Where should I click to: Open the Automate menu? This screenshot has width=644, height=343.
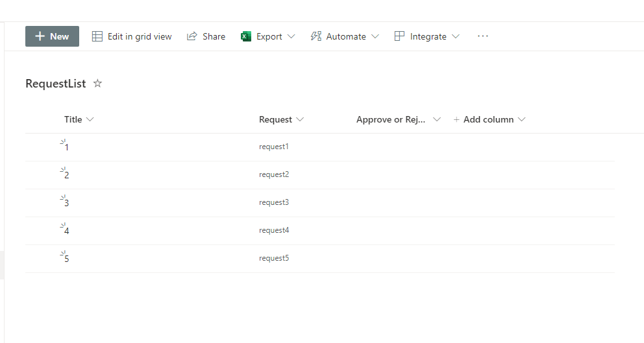coord(344,36)
